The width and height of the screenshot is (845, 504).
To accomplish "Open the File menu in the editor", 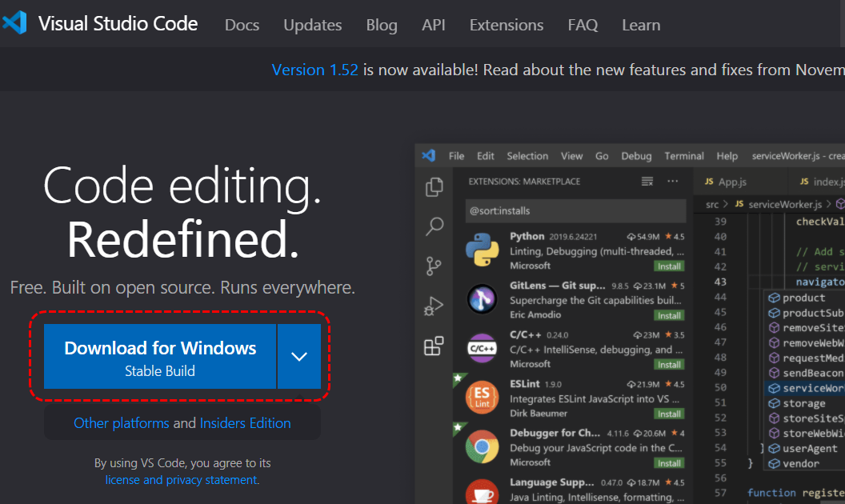I will pyautogui.click(x=456, y=156).
